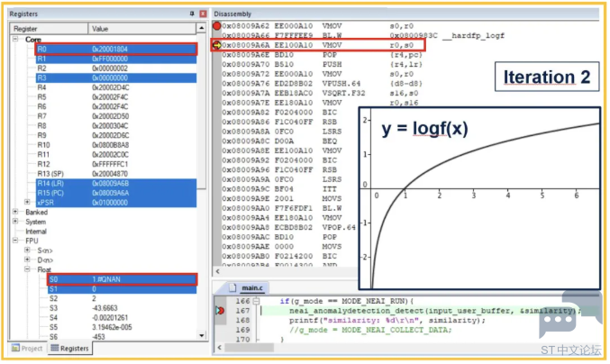Select the R0 register row
The width and height of the screenshot is (610, 364).
point(116,49)
